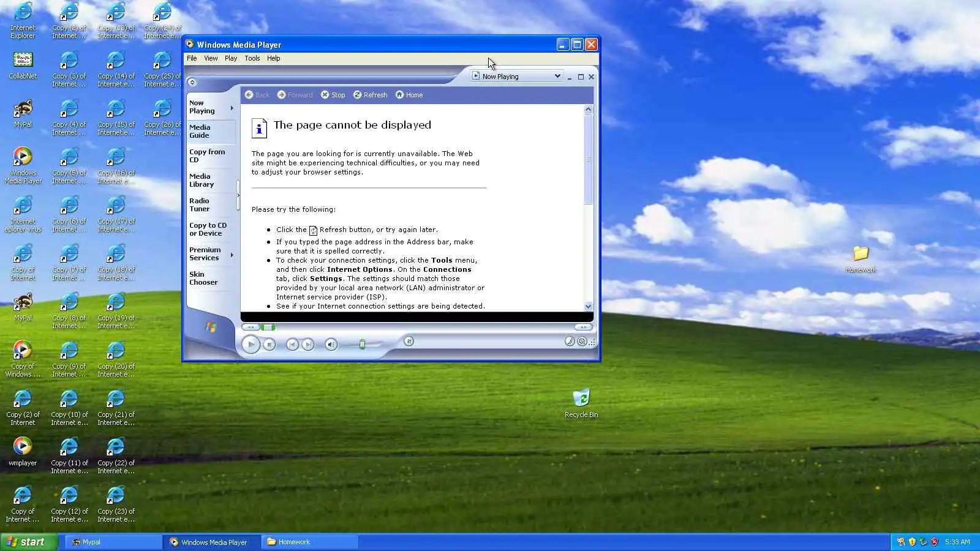The width and height of the screenshot is (980, 551).
Task: Click the color chooser brush icon
Action: (570, 342)
